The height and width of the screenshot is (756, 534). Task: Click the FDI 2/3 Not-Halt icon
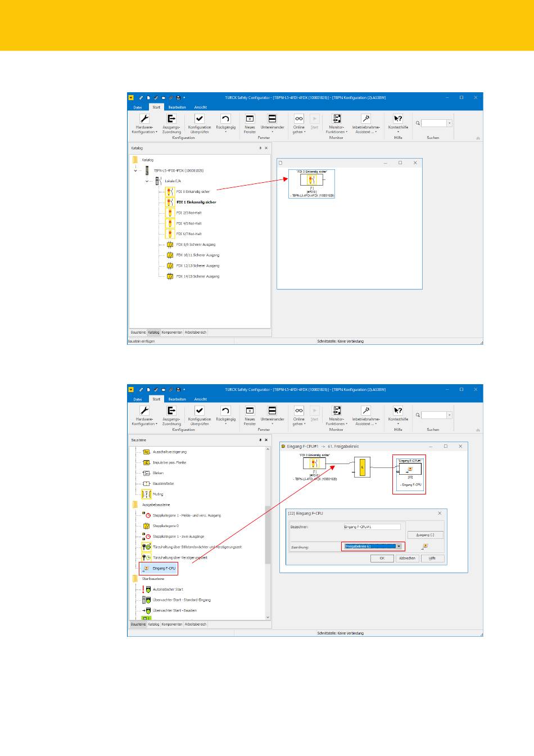click(170, 213)
